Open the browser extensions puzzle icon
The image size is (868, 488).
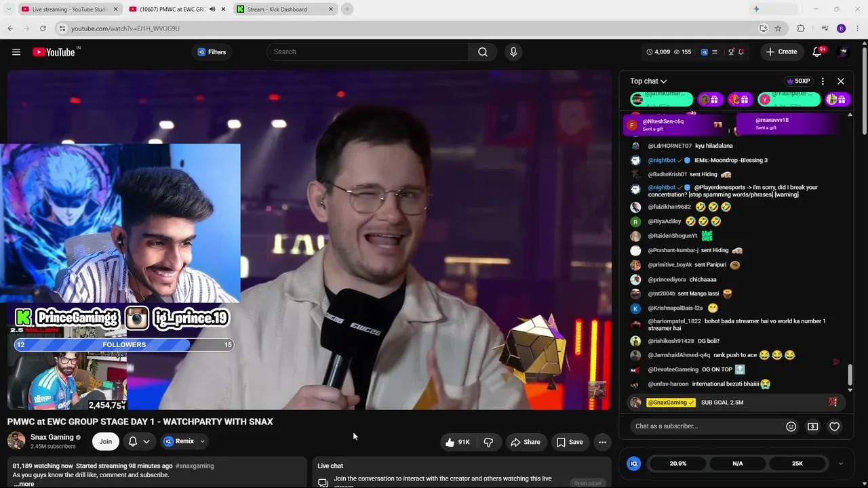(801, 28)
